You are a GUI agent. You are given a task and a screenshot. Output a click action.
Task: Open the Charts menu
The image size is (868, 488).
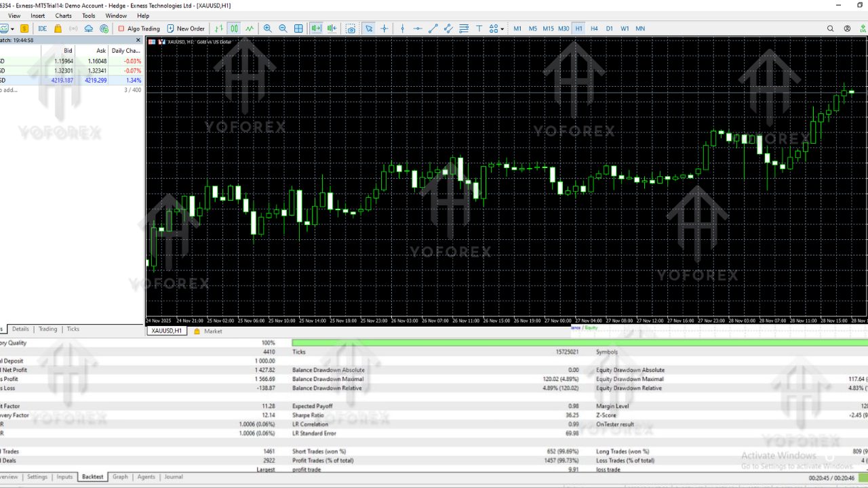click(63, 16)
